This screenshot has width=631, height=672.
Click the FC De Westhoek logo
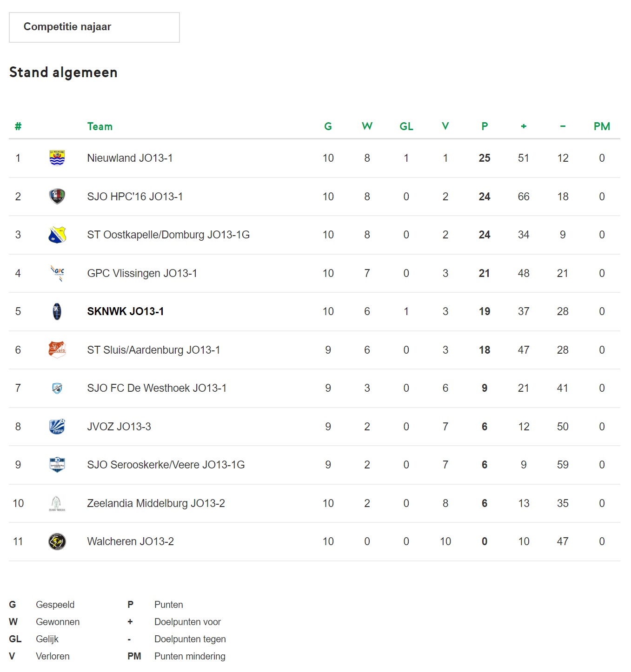point(57,388)
